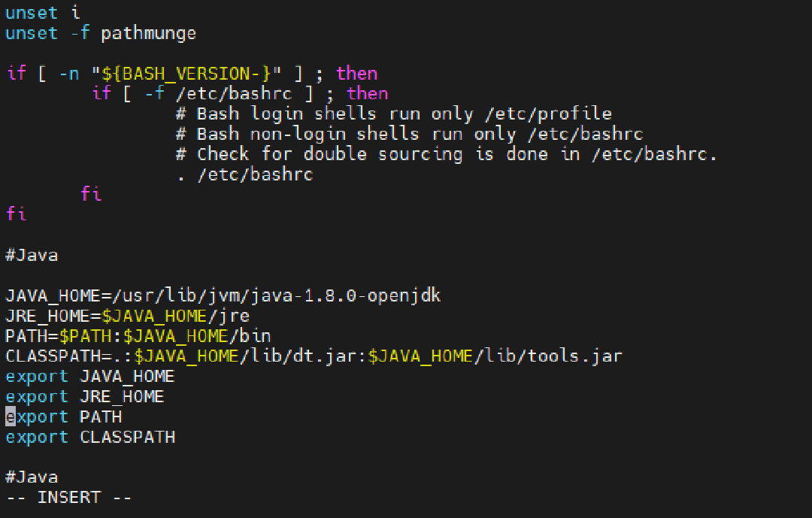Image resolution: width=812 pixels, height=518 pixels.
Task: Click the BASH_VERSION variable text
Action: (x=186, y=74)
